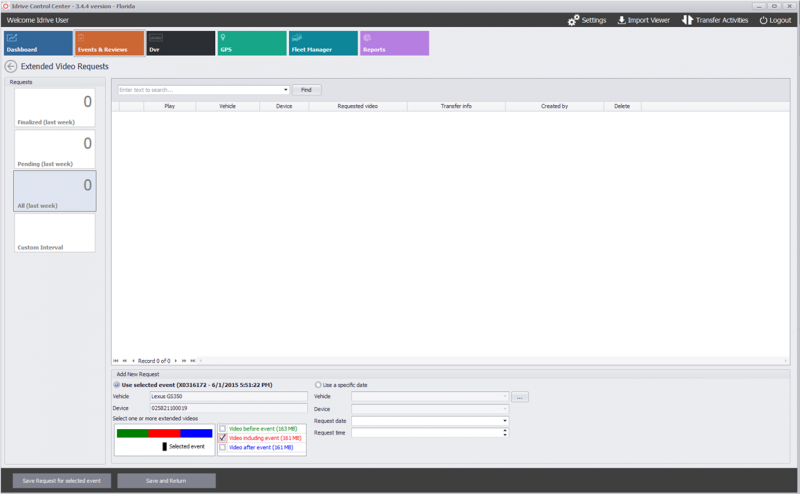Click the Find button
The image size is (800, 494).
tap(306, 90)
